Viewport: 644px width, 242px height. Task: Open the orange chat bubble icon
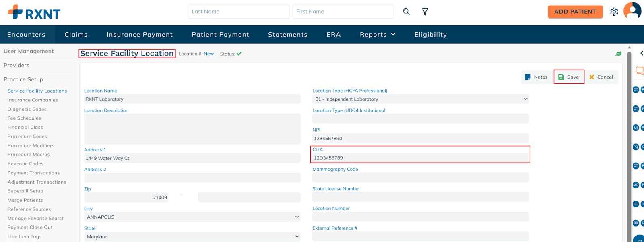639,71
